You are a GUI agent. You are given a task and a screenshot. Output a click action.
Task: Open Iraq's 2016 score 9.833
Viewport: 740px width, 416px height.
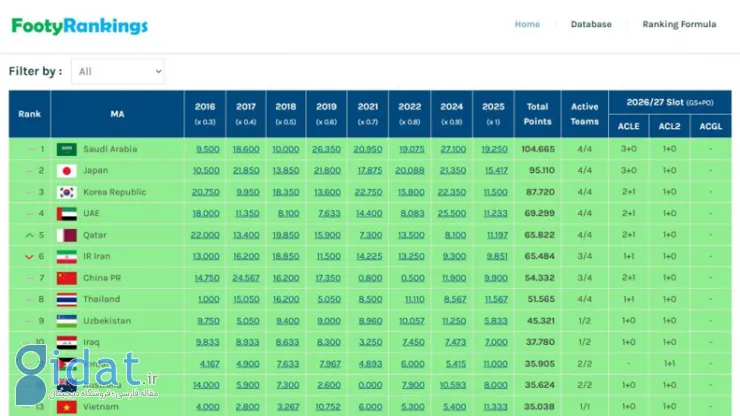coord(207,342)
